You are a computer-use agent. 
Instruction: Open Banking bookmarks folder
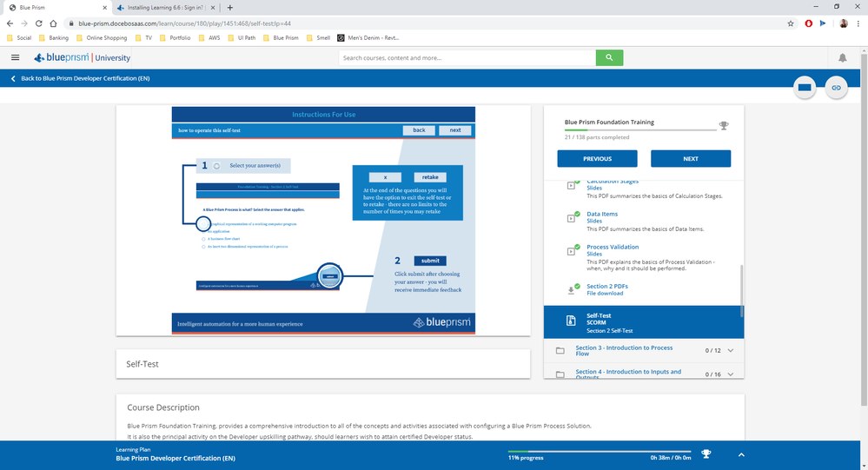tap(54, 38)
